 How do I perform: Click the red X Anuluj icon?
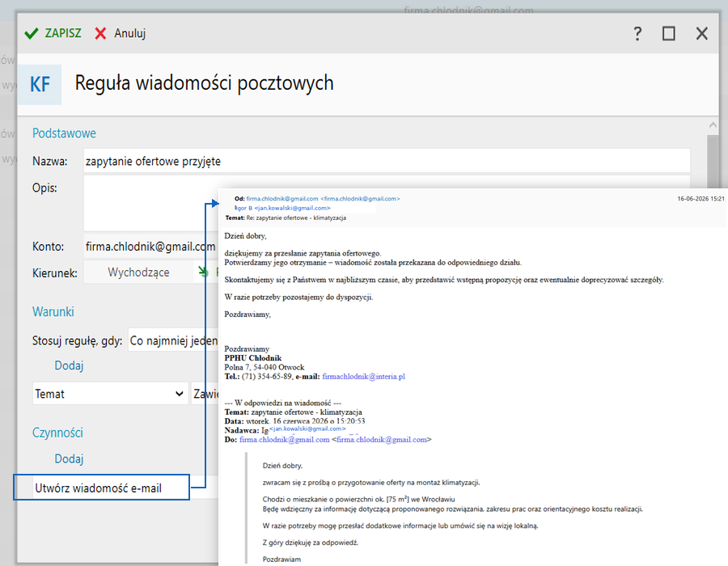point(100,33)
